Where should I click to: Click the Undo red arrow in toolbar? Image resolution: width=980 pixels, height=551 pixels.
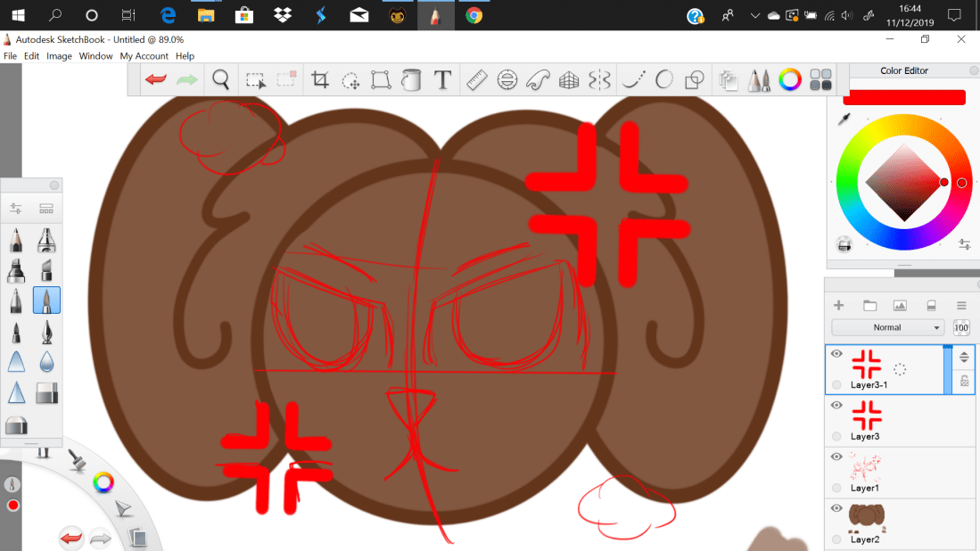[x=156, y=80]
